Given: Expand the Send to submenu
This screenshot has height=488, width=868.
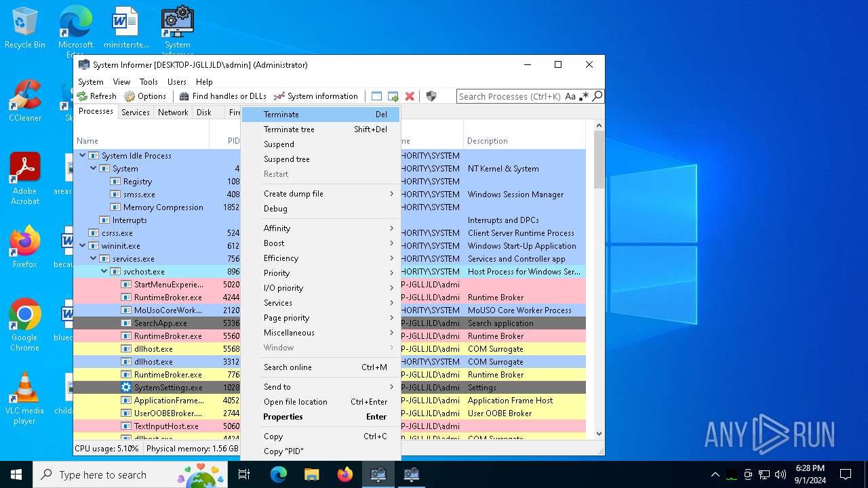Looking at the screenshot, I should point(321,387).
